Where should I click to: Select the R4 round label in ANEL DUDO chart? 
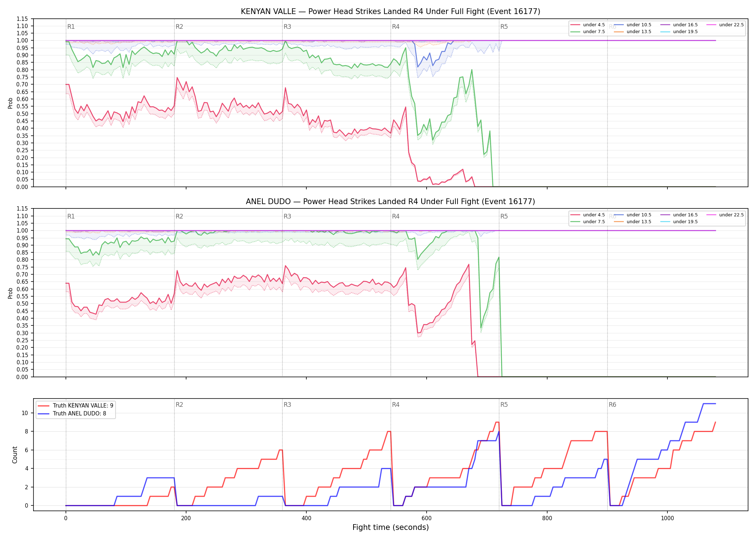(x=396, y=216)
